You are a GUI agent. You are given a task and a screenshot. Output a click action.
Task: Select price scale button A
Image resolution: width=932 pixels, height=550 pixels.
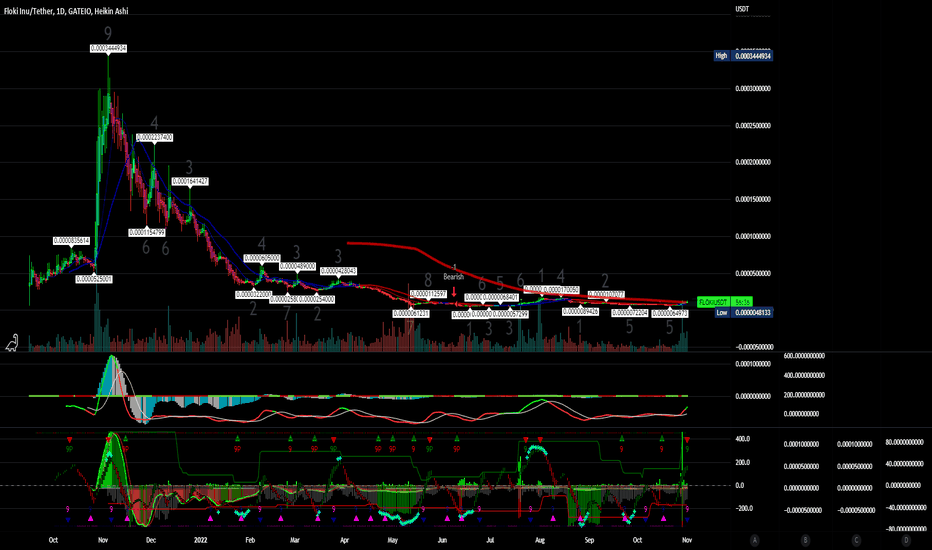[754, 540]
